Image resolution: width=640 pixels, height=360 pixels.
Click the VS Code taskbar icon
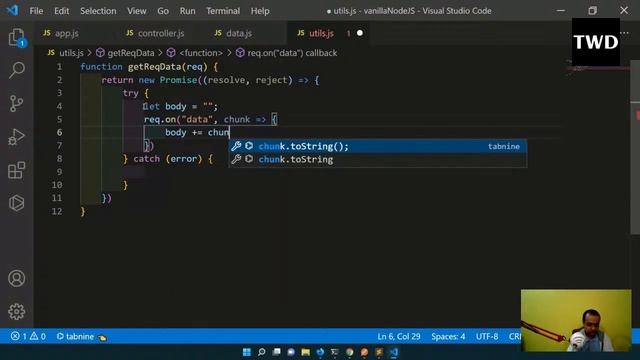(394, 352)
